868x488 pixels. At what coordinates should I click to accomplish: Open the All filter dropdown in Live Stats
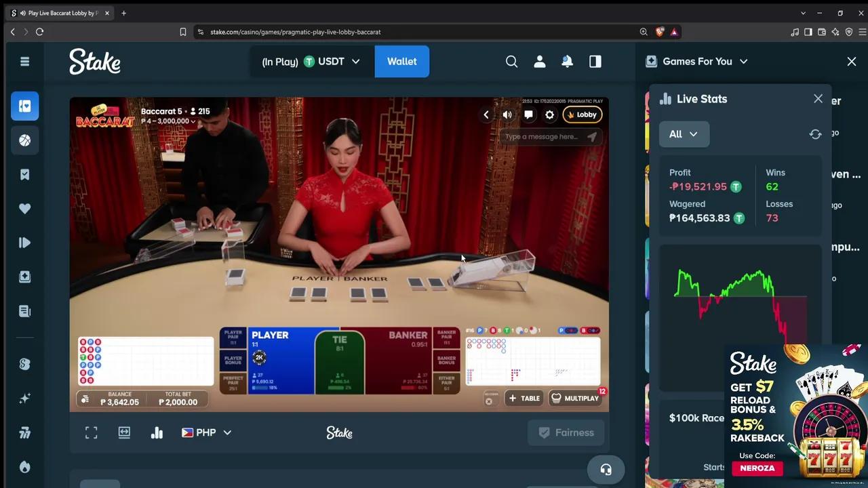(x=684, y=134)
